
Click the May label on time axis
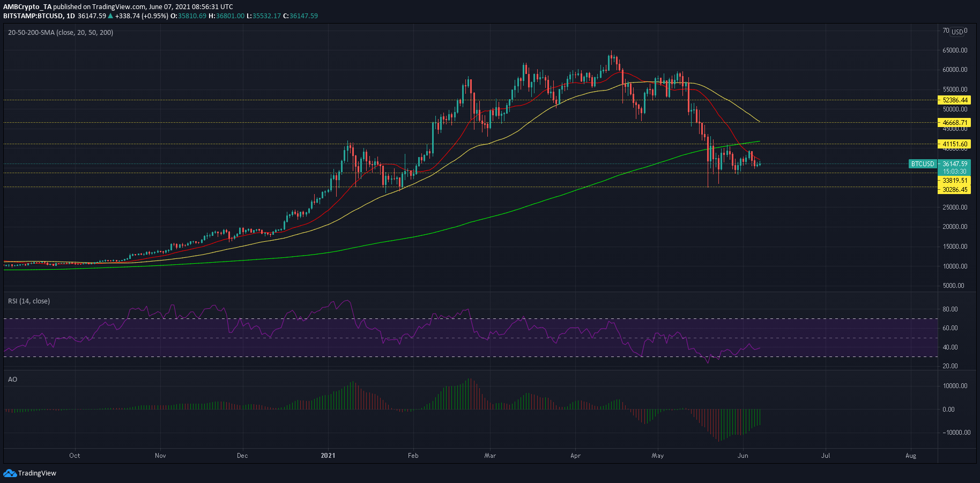click(x=658, y=456)
